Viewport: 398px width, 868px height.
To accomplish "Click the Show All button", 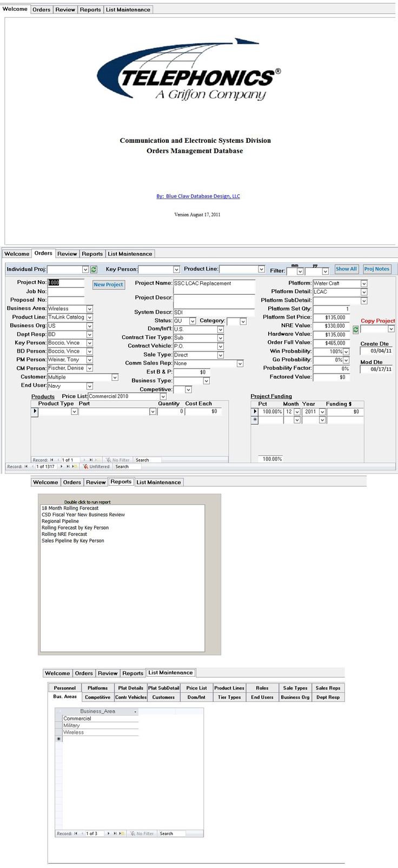I will (346, 269).
